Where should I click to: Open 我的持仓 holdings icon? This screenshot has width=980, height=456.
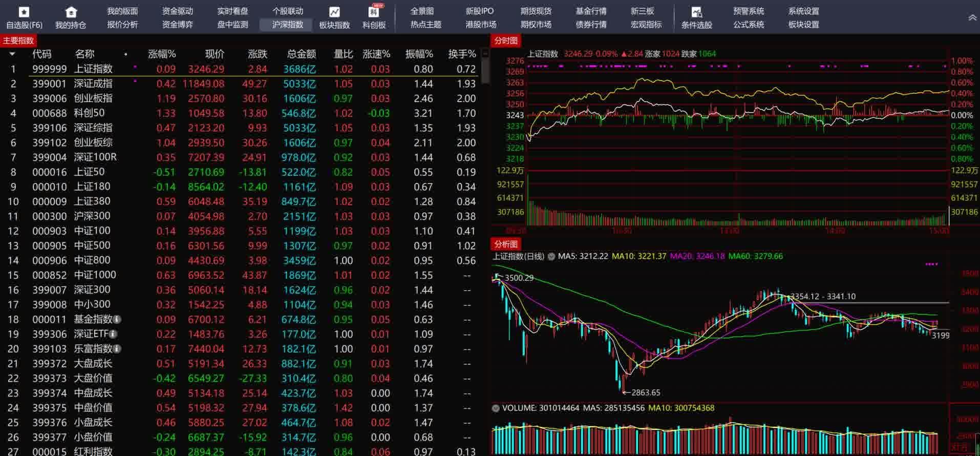coord(71,12)
